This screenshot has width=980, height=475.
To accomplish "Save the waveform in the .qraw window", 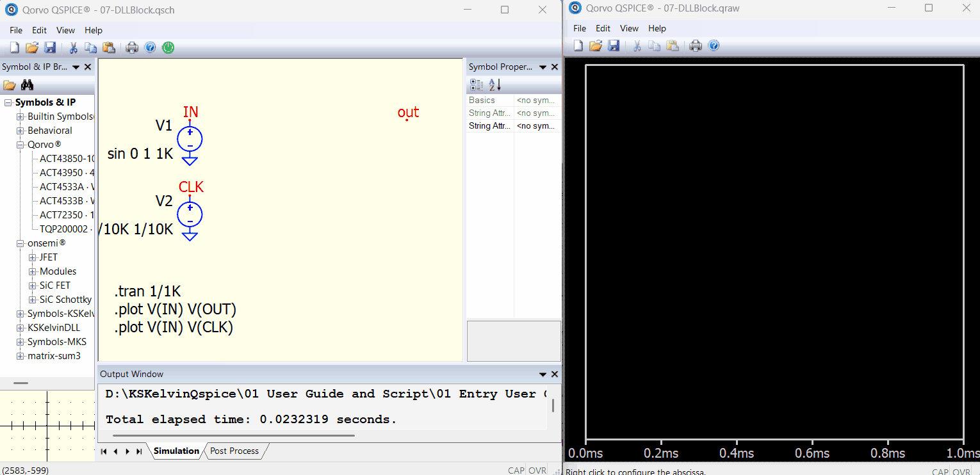I will pos(614,45).
